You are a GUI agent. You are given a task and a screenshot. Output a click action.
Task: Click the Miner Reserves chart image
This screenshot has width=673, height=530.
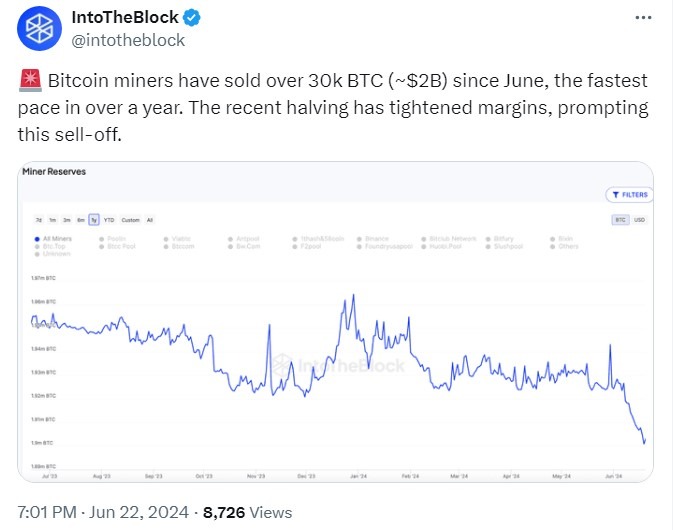[x=336, y=360]
